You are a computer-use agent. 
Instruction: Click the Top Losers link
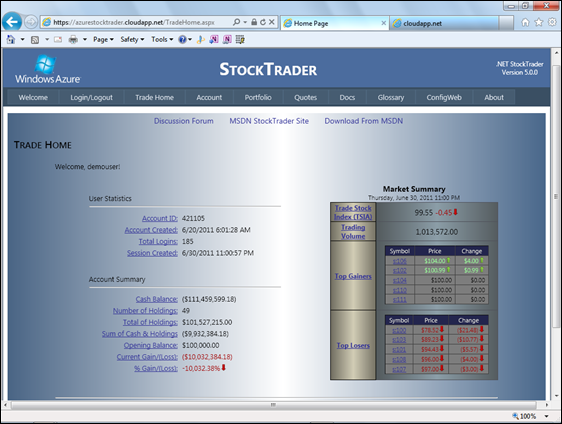tap(353, 346)
